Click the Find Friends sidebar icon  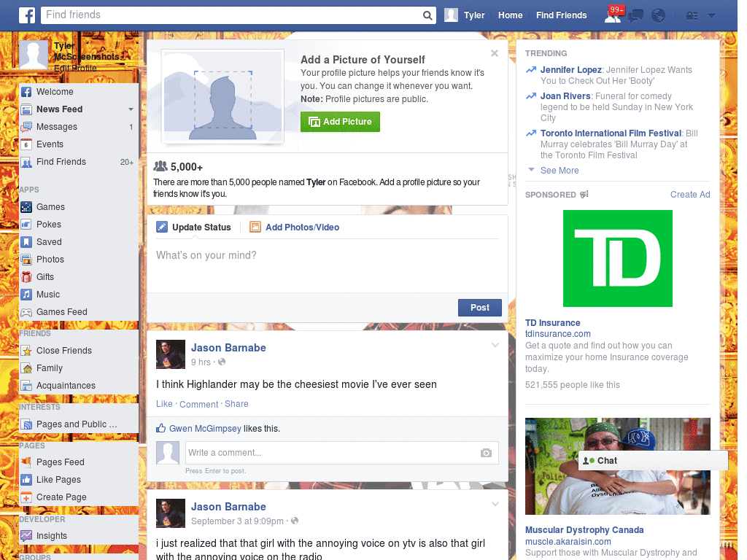[x=26, y=162]
